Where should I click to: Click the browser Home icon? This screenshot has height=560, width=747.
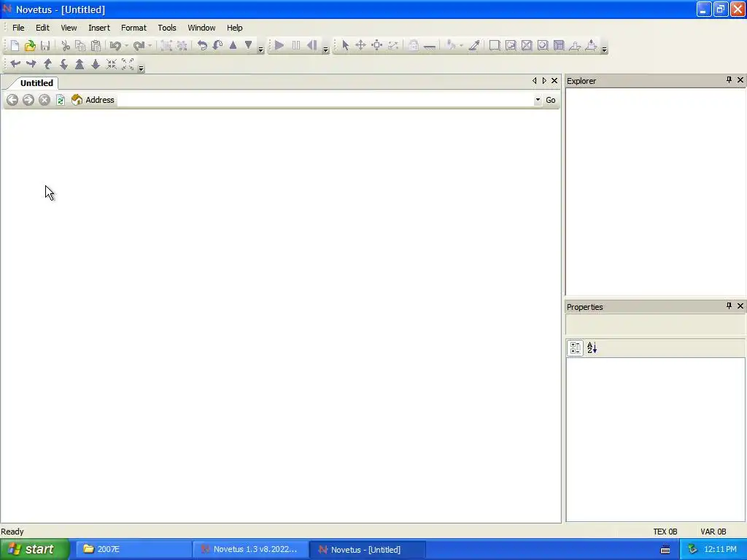click(x=77, y=100)
